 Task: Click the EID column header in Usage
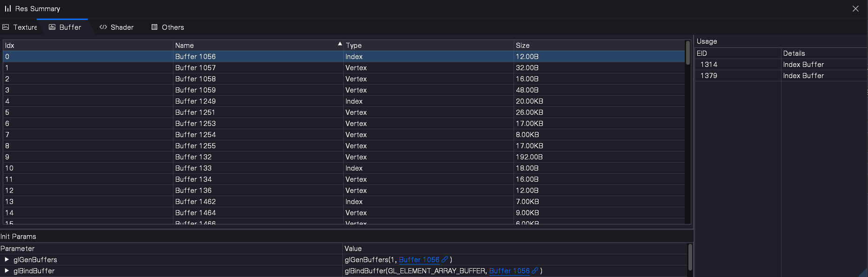tap(738, 53)
